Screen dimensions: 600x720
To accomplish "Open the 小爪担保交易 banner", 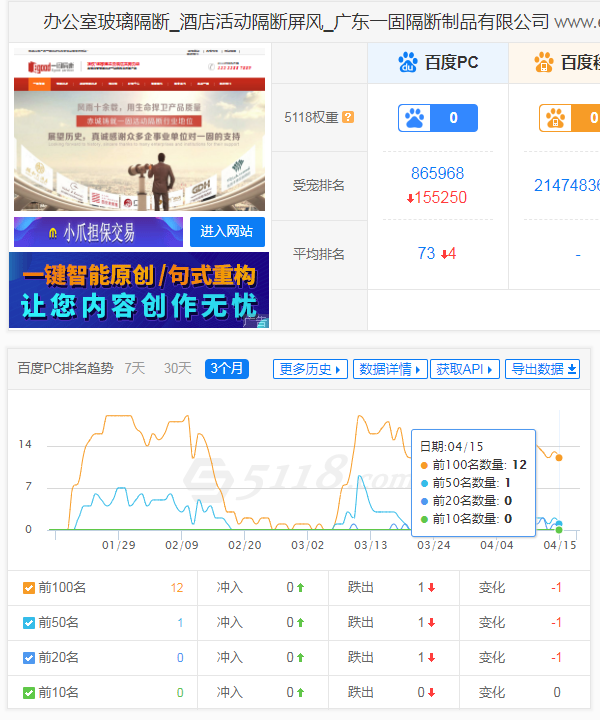I will coord(98,232).
